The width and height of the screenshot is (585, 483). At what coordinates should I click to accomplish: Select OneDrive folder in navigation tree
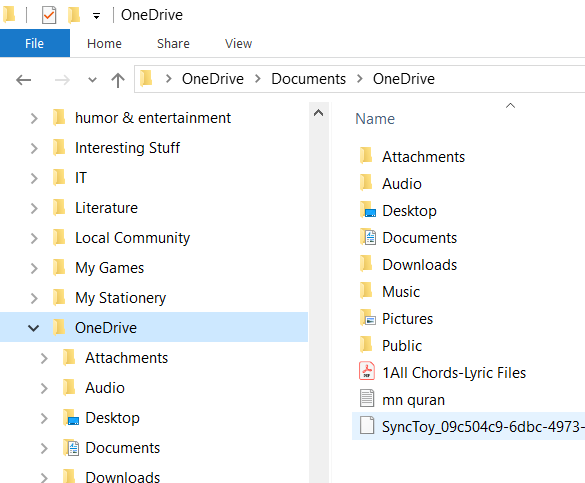(x=106, y=328)
